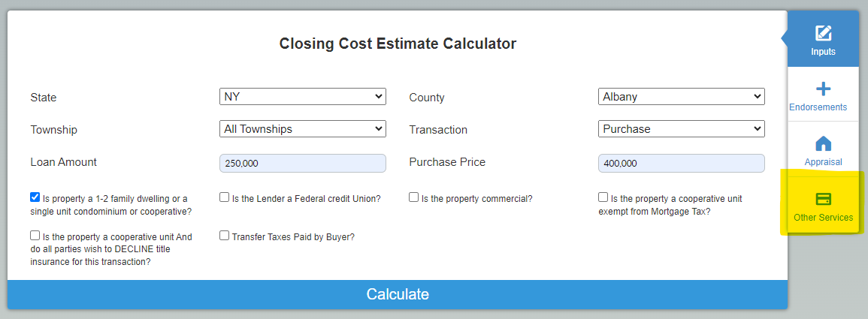Open the Township dropdown
Image resolution: width=868 pixels, height=319 pixels.
pyautogui.click(x=303, y=129)
